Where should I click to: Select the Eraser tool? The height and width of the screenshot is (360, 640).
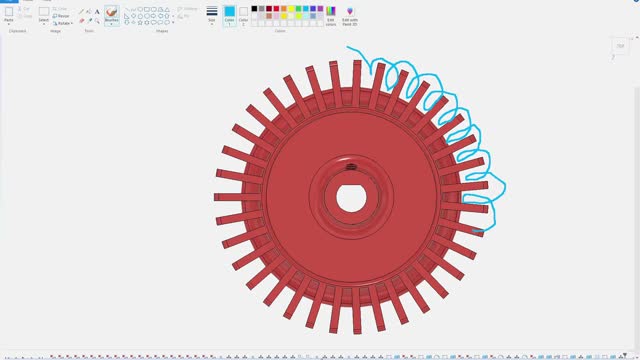(82, 20)
